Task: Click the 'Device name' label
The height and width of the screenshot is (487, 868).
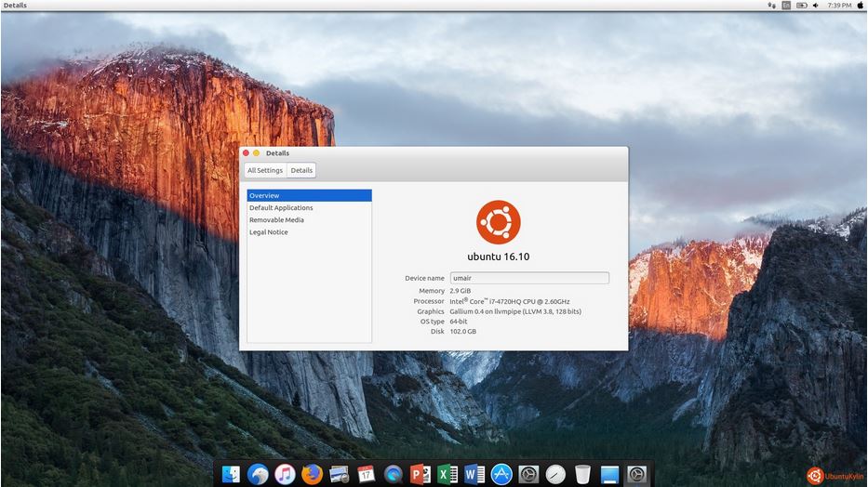Action: coord(424,278)
